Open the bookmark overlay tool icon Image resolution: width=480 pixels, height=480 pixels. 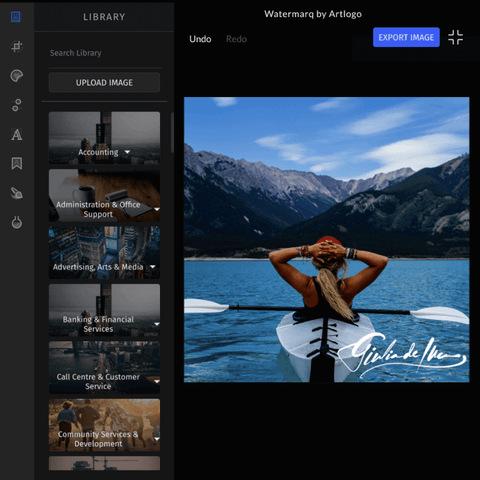[17, 164]
